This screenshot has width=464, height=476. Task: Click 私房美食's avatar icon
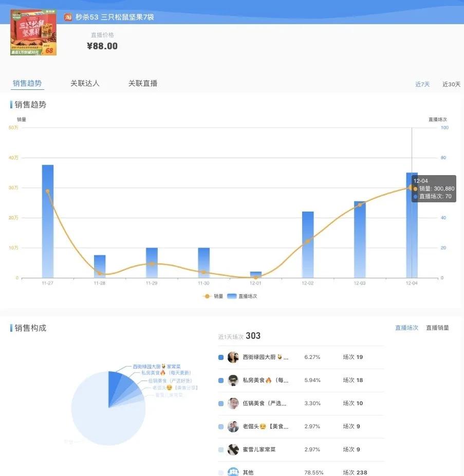point(233,380)
